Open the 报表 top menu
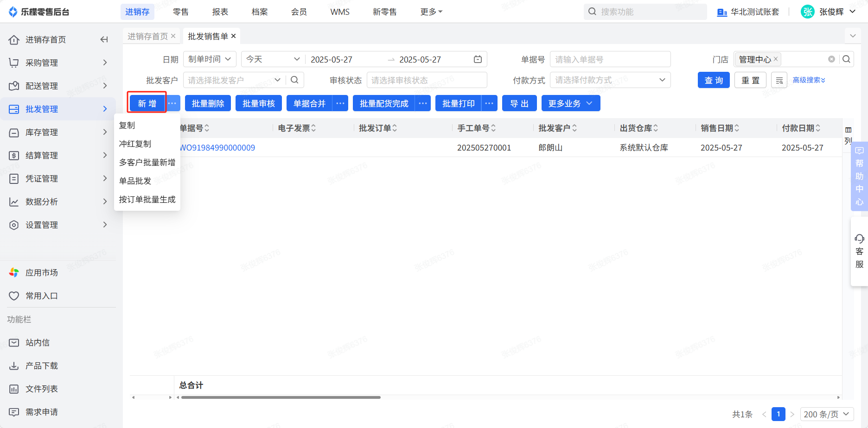Image resolution: width=868 pixels, height=428 pixels. (x=220, y=12)
